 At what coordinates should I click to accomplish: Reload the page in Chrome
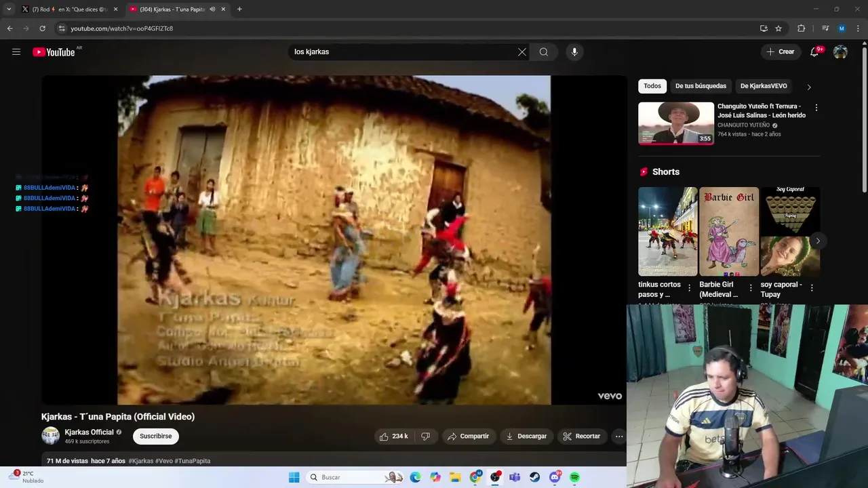(x=42, y=28)
